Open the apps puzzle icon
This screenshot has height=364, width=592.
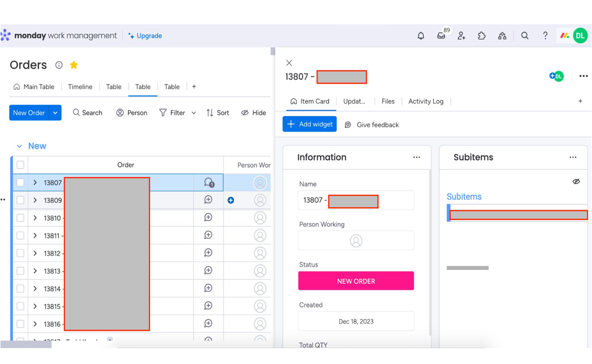(x=482, y=35)
